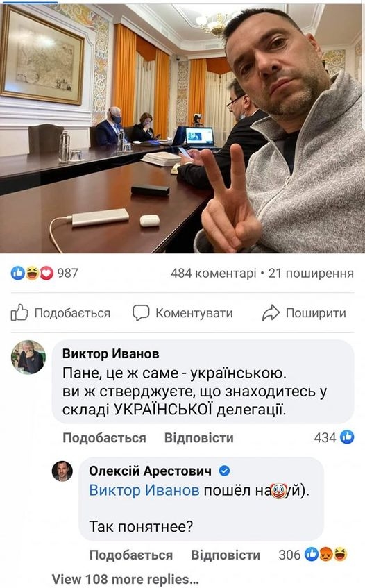Open Виктор Иванов's profile picture
The width and height of the screenshot is (365, 588).
tap(28, 358)
